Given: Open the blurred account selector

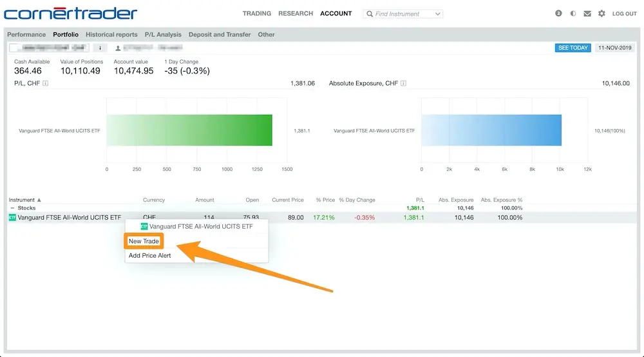Looking at the screenshot, I should click(x=49, y=48).
